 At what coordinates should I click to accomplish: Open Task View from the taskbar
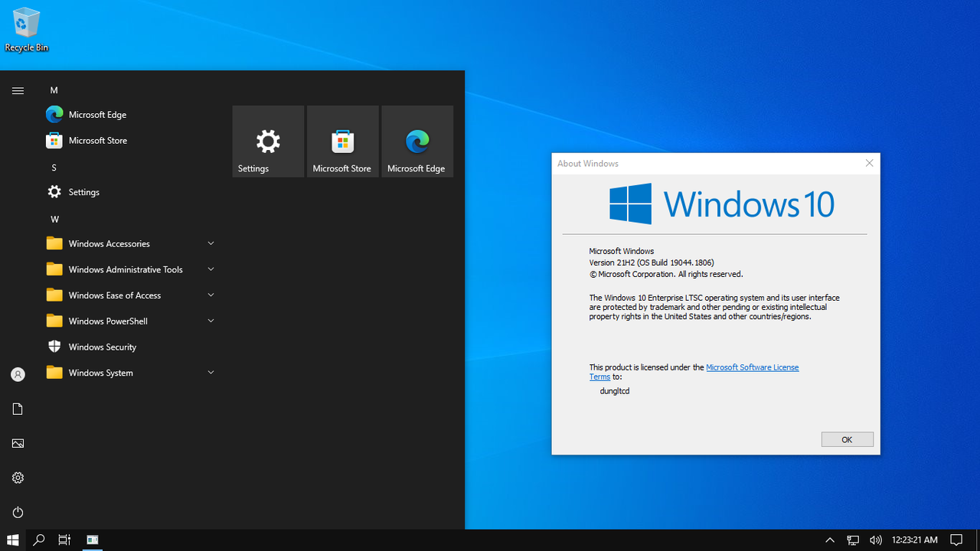(x=64, y=540)
